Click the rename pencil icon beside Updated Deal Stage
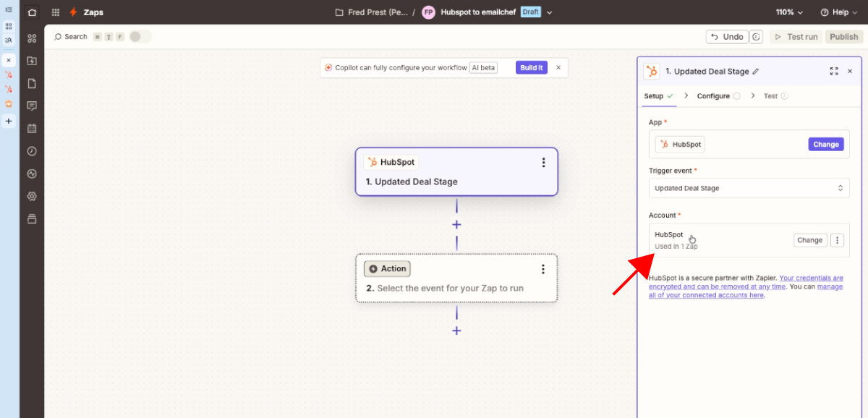 pos(756,72)
